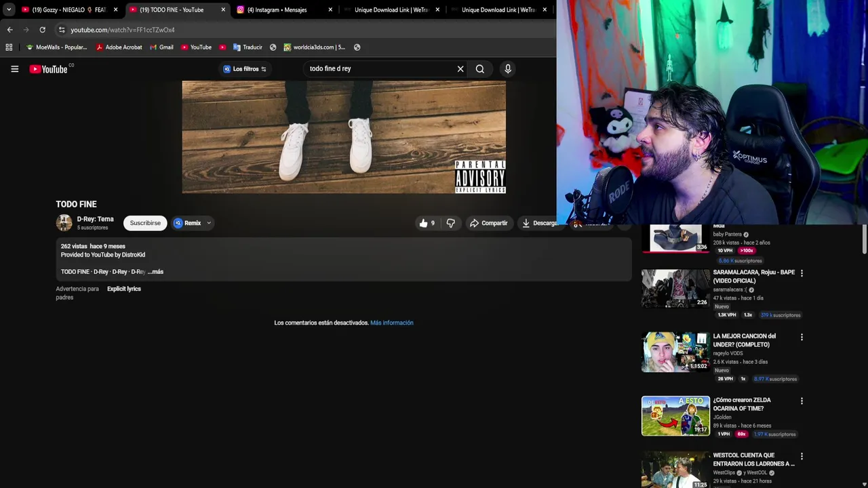Screen dimensions: 868x488
Task: Click the browser forward arrow
Action: coord(26,30)
